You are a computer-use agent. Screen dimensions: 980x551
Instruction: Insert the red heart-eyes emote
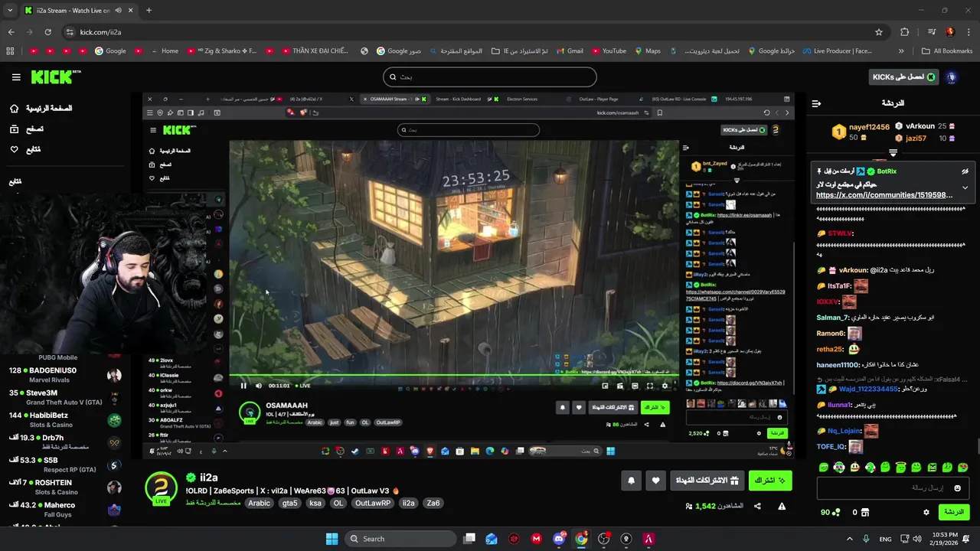[x=963, y=467]
